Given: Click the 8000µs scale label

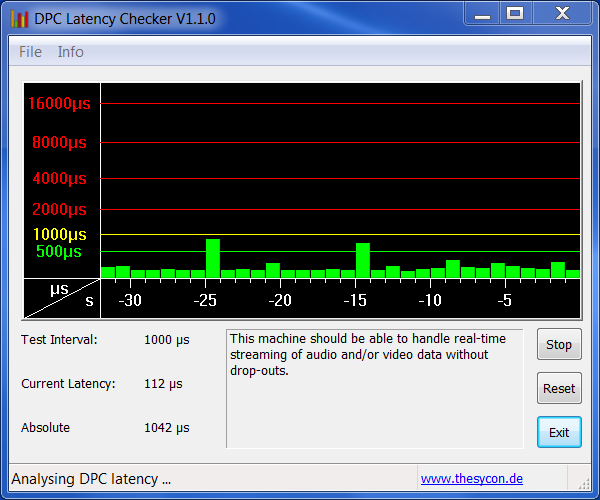Looking at the screenshot, I should tap(59, 142).
